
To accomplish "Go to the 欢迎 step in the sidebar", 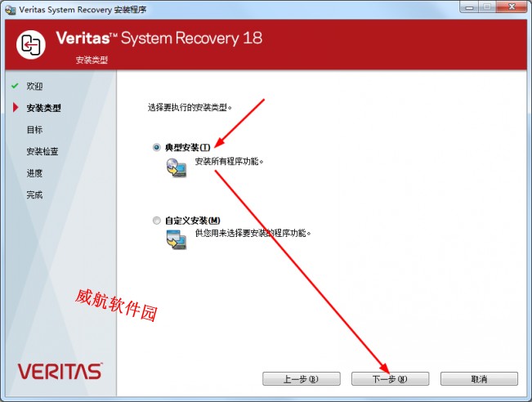I will click(x=34, y=86).
